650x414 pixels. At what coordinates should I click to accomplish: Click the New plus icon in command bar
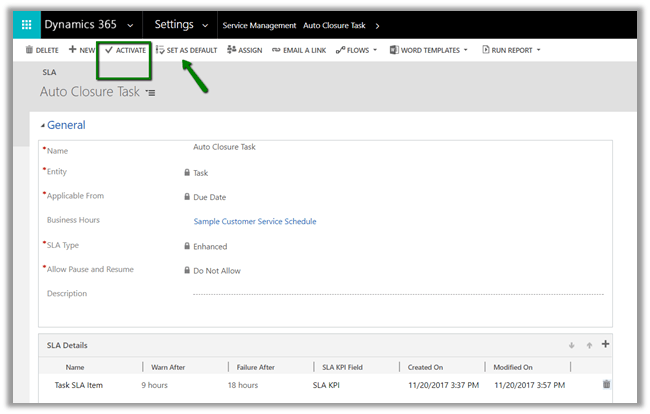[x=73, y=50]
